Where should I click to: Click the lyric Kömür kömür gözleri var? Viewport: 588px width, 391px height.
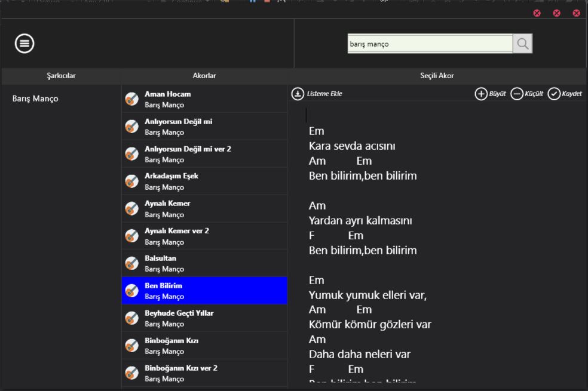[370, 324]
